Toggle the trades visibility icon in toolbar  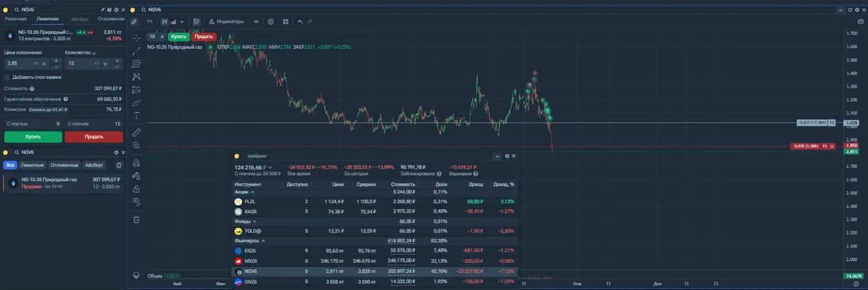click(256, 22)
